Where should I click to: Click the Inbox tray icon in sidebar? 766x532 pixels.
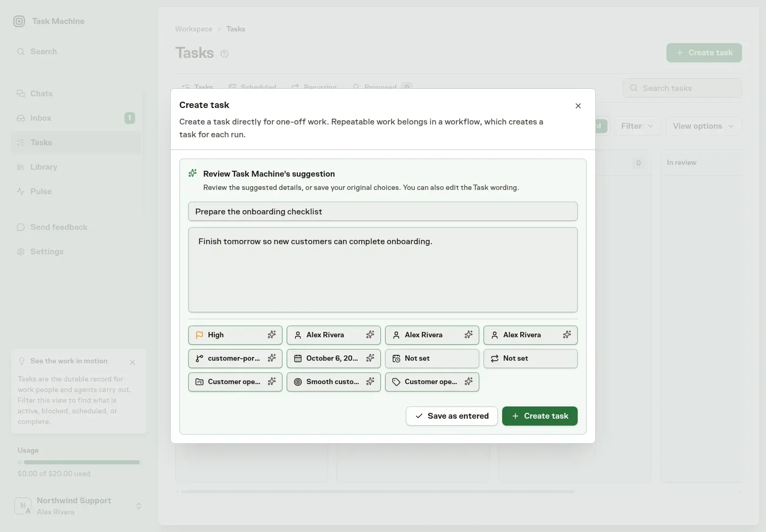(21, 118)
